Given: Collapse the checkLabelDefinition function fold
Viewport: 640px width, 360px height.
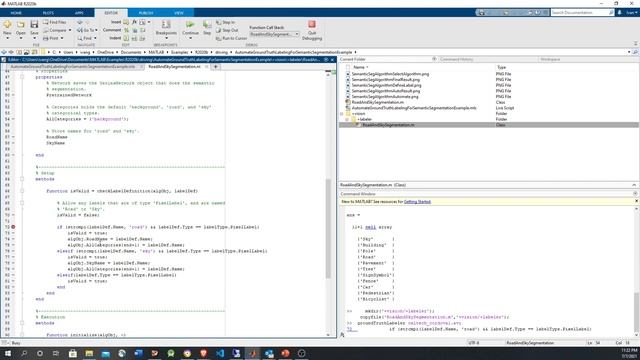Looking at the screenshot, I should click(22, 191).
